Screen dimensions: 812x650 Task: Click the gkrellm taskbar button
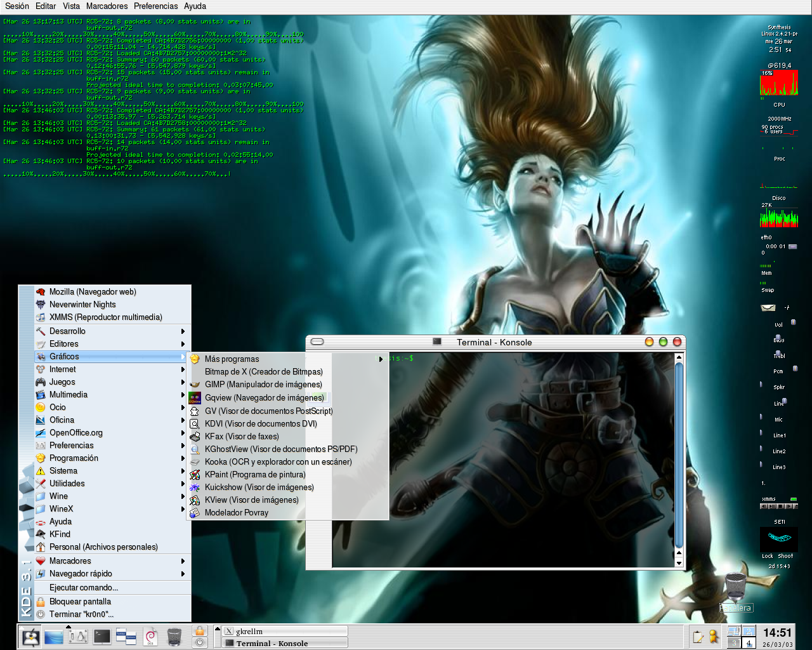(x=285, y=631)
